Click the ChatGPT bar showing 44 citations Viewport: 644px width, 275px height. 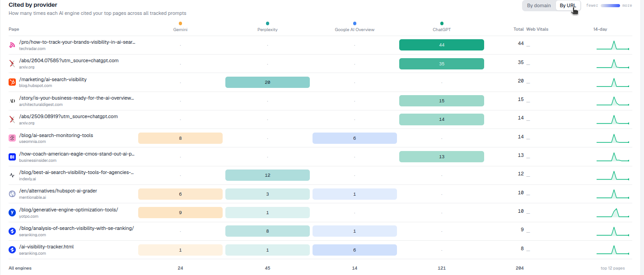442,45
